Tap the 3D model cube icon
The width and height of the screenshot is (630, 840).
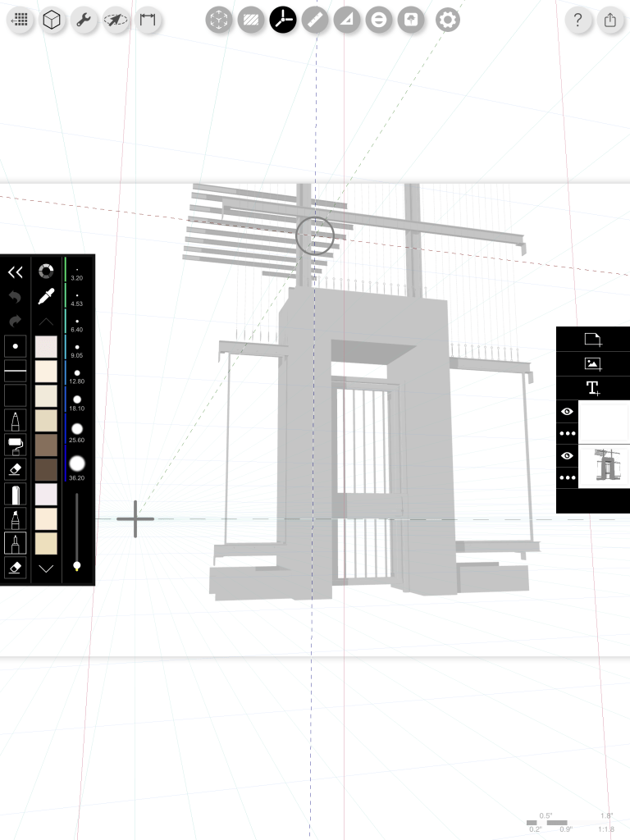(52, 21)
